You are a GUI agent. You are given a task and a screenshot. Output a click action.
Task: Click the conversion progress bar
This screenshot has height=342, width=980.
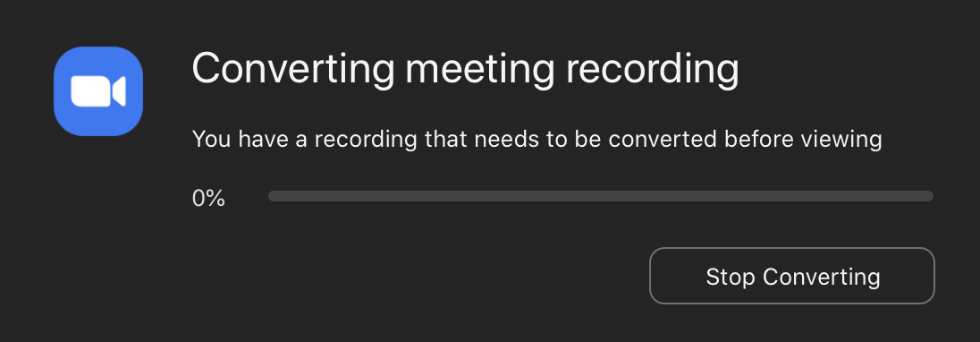click(601, 196)
